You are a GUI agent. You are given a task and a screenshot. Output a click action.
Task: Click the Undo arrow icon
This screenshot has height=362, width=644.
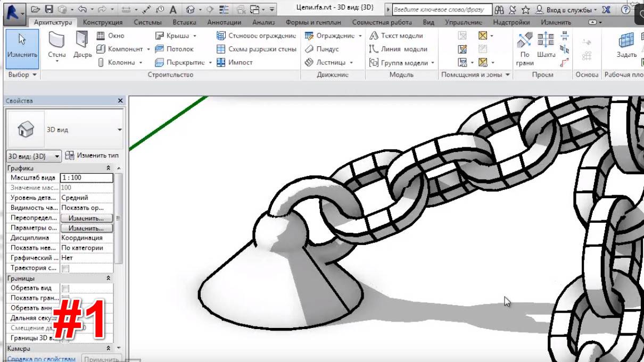81,10
